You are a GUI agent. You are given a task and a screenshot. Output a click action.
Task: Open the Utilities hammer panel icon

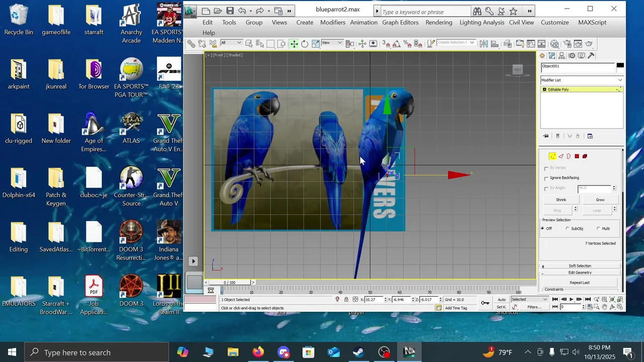[x=591, y=56]
